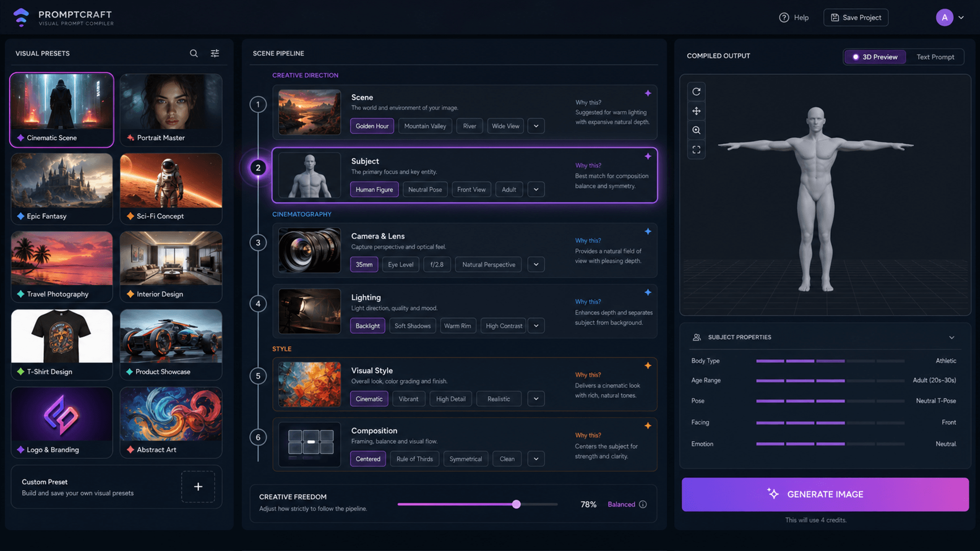Toggle the Golden Hour scene tag
The width and height of the screenshot is (980, 551).
point(372,126)
